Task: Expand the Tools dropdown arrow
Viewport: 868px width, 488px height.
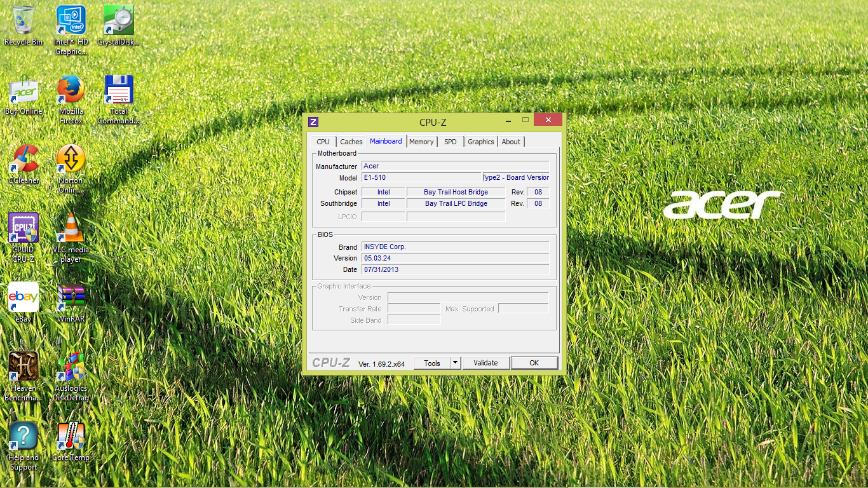Action: (x=455, y=363)
